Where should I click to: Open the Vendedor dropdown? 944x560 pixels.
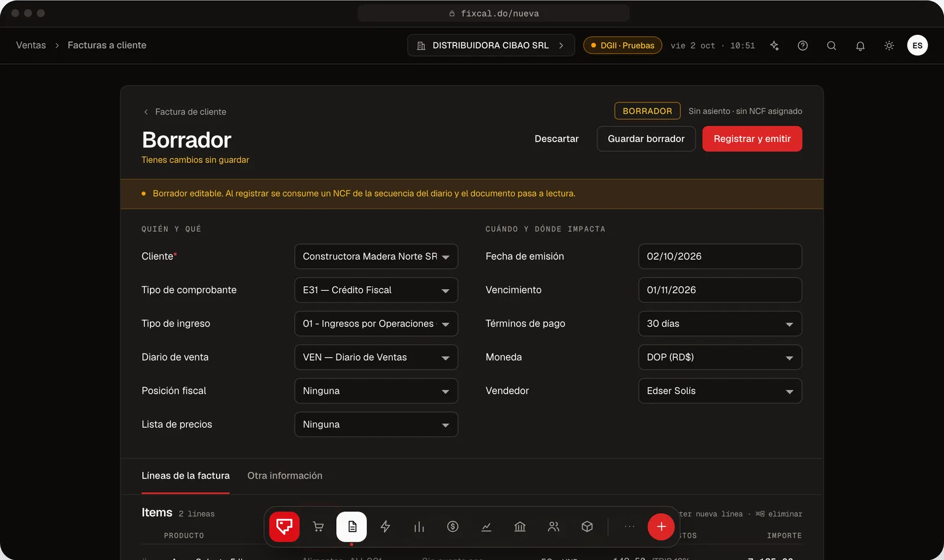(720, 391)
